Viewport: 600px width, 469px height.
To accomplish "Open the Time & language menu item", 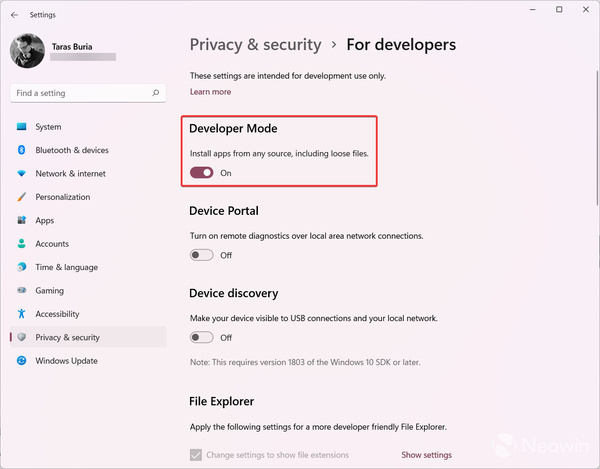I will click(66, 267).
